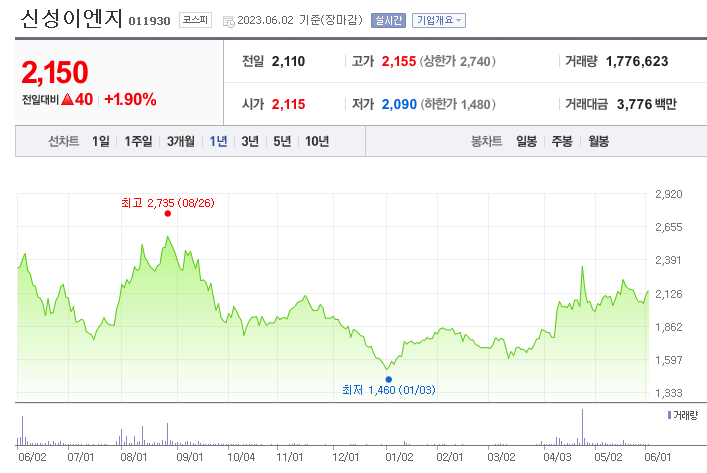Click the 거래량 value 1,776,623
707x473 pixels.
pos(637,61)
